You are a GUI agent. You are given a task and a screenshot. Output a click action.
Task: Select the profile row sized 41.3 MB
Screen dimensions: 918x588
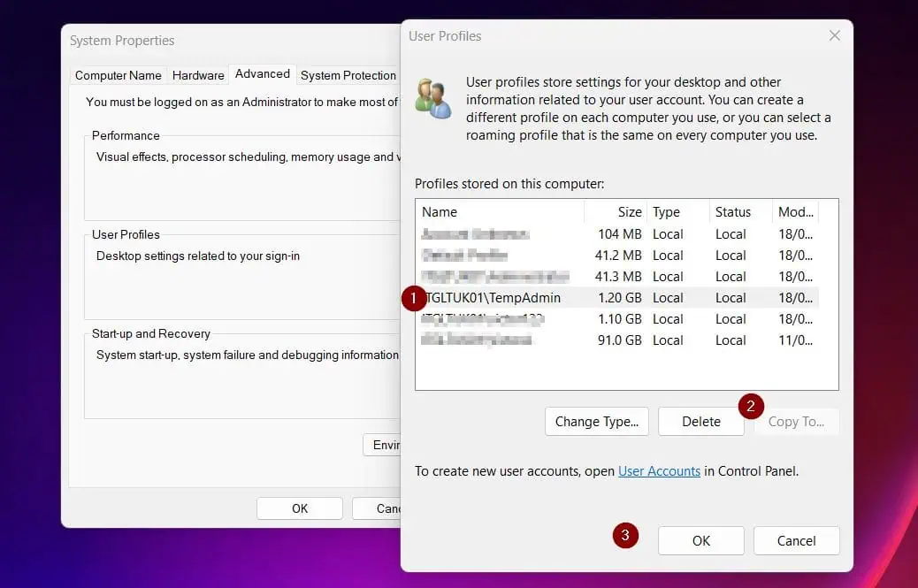point(617,277)
